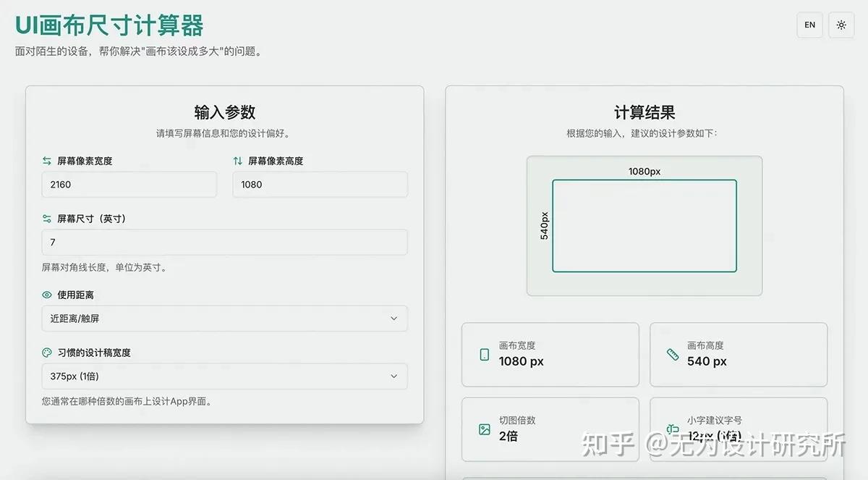Screen dimensions: 868x480
Task: Click the image icon beside 切图倍数
Action: click(484, 429)
